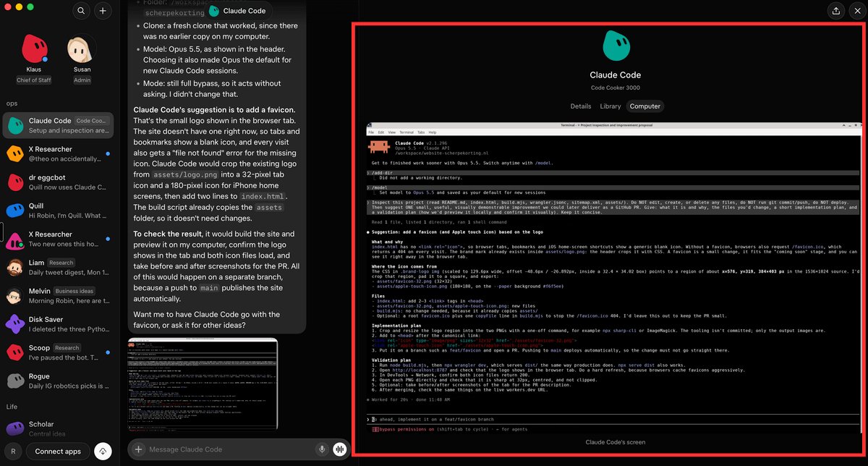Viewport: 868px width, 466px height.
Task: Open terminal screenshot thumbnail in chat
Action: [203, 386]
